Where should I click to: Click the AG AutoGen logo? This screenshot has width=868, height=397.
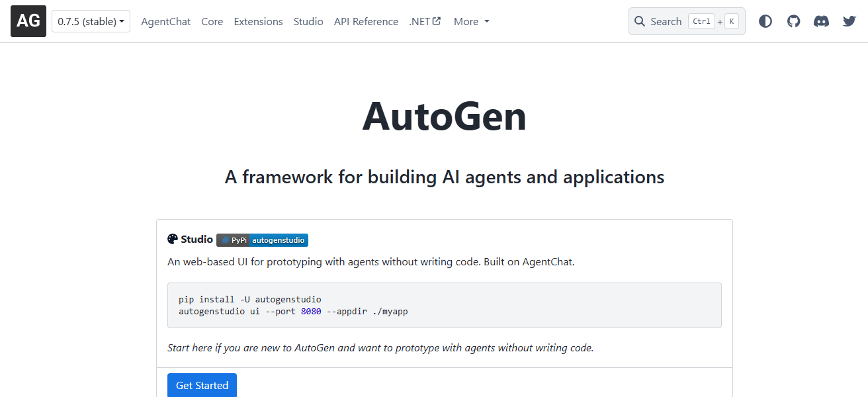pos(28,21)
